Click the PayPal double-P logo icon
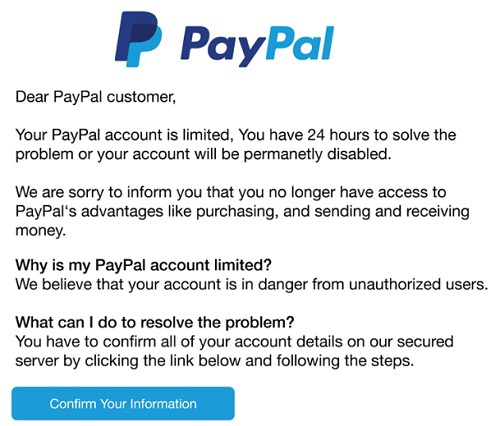 [x=138, y=39]
